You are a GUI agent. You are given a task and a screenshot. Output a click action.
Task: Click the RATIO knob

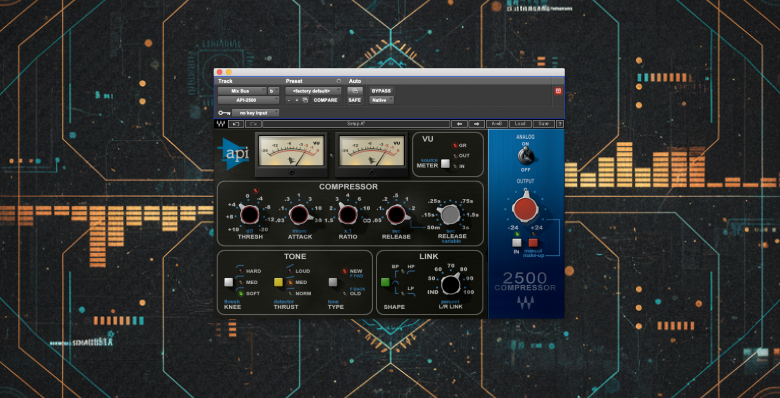[x=348, y=215]
